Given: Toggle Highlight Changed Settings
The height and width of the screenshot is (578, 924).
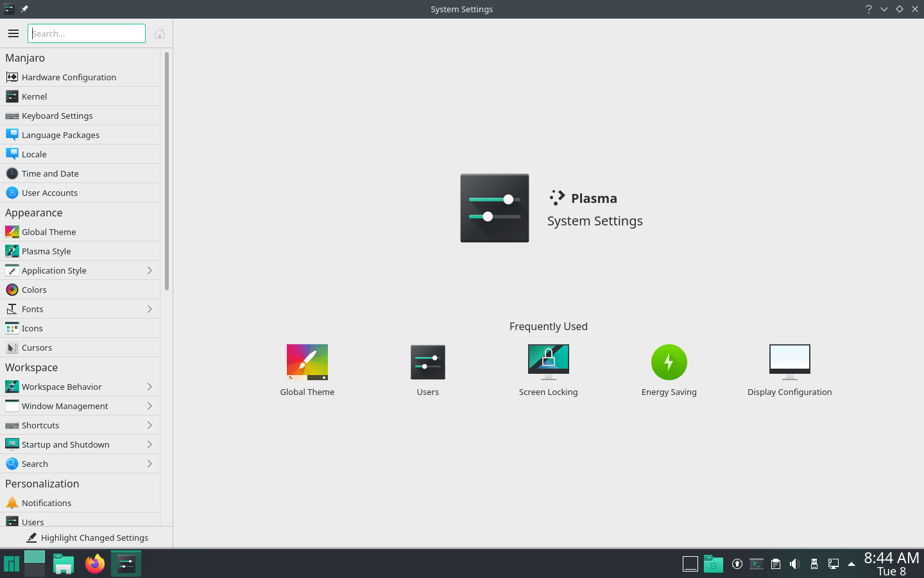Looking at the screenshot, I should tap(87, 538).
